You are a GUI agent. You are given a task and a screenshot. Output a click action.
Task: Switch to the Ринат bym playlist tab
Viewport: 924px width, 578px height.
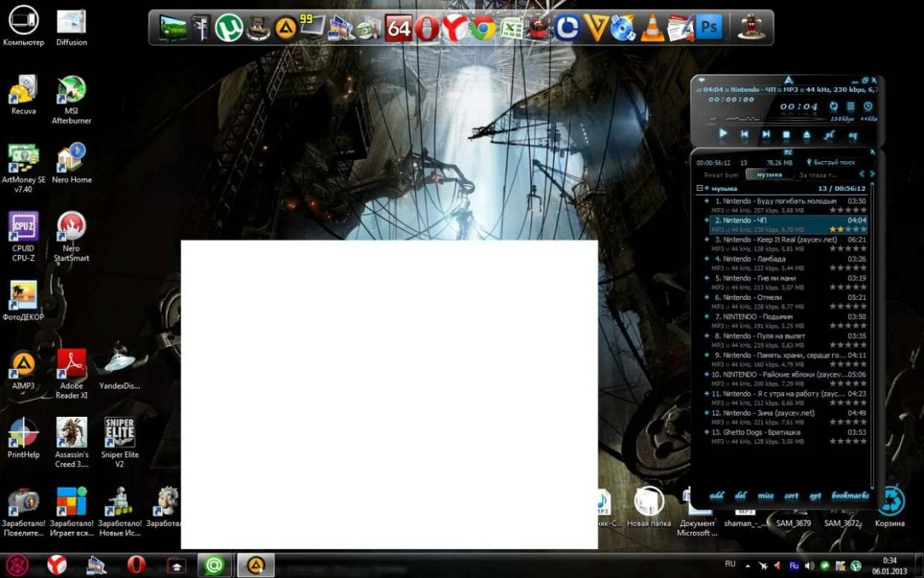click(x=721, y=175)
